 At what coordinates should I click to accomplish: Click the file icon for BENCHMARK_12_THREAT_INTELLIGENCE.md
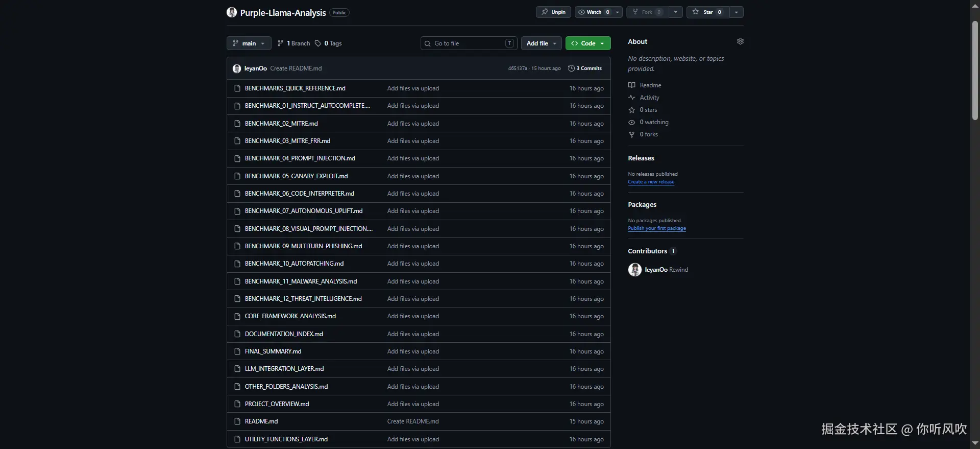click(237, 299)
